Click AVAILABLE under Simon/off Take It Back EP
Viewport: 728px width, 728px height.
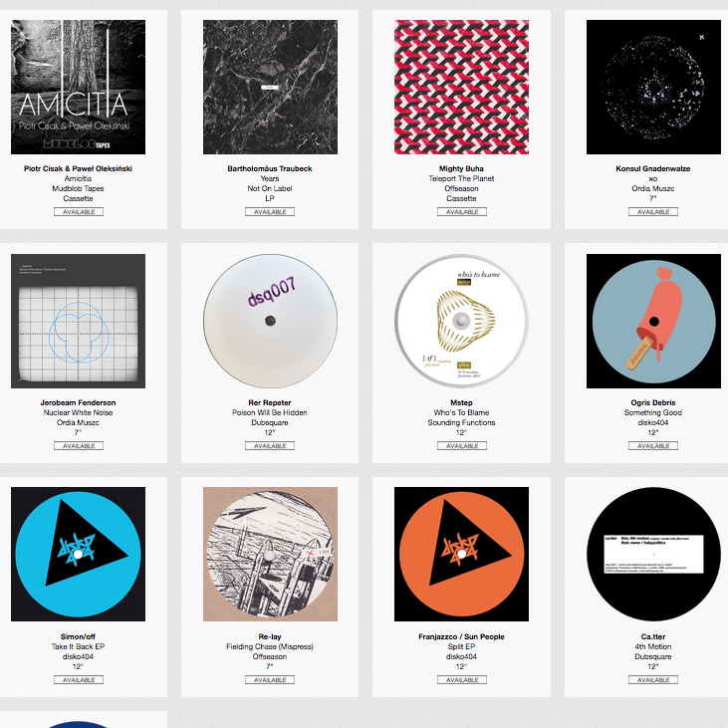(79, 680)
